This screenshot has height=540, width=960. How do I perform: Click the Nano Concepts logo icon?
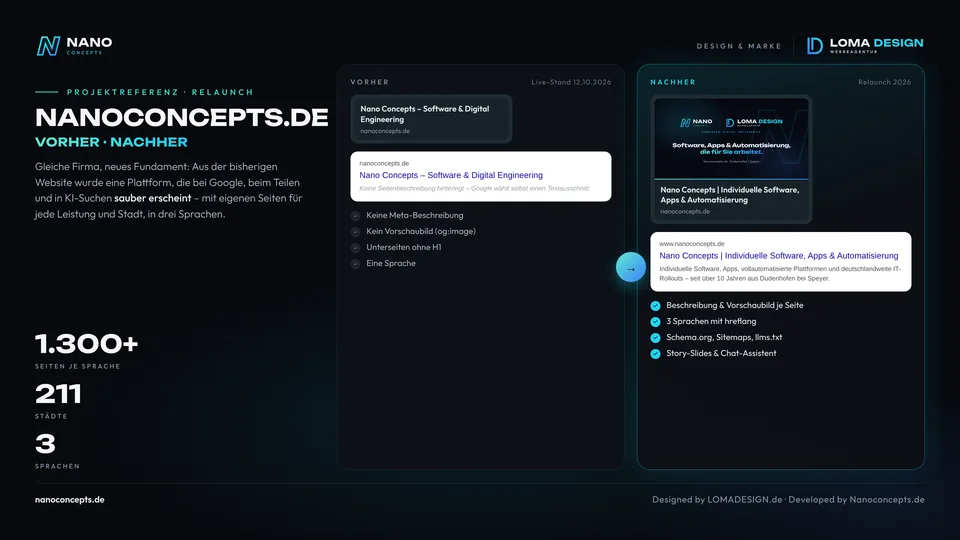[x=48, y=46]
